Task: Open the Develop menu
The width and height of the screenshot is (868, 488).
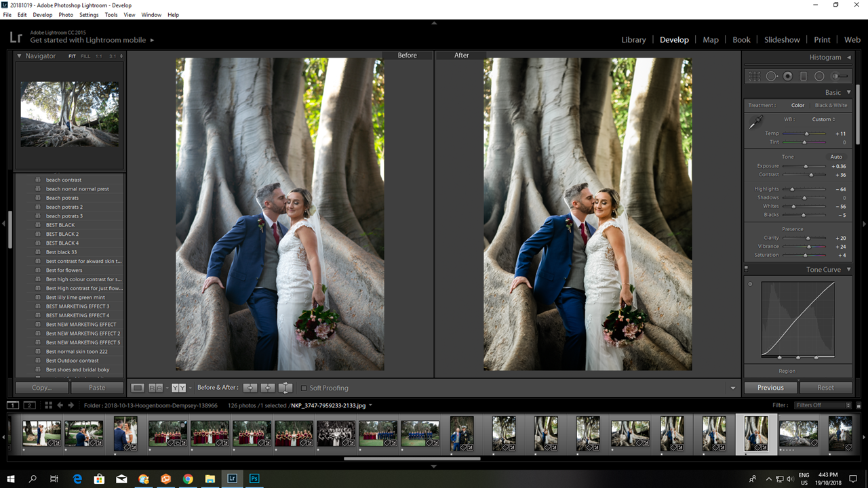Action: coord(42,14)
